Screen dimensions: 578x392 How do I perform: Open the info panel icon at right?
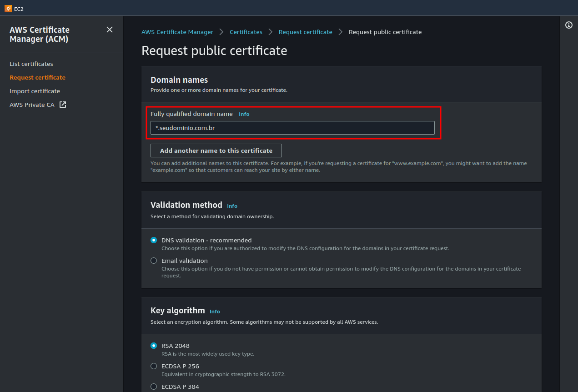click(568, 25)
